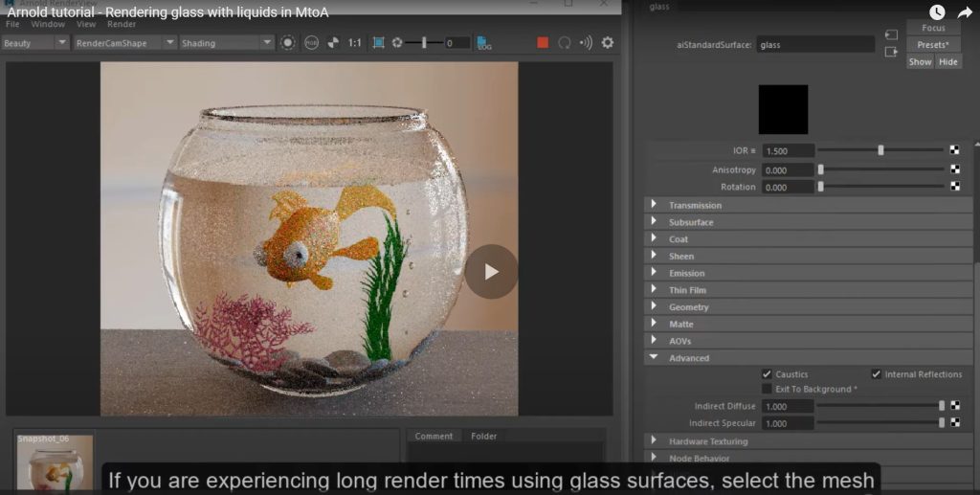The height and width of the screenshot is (495, 980).
Task: Switch to the Comment tab
Action: point(434,437)
